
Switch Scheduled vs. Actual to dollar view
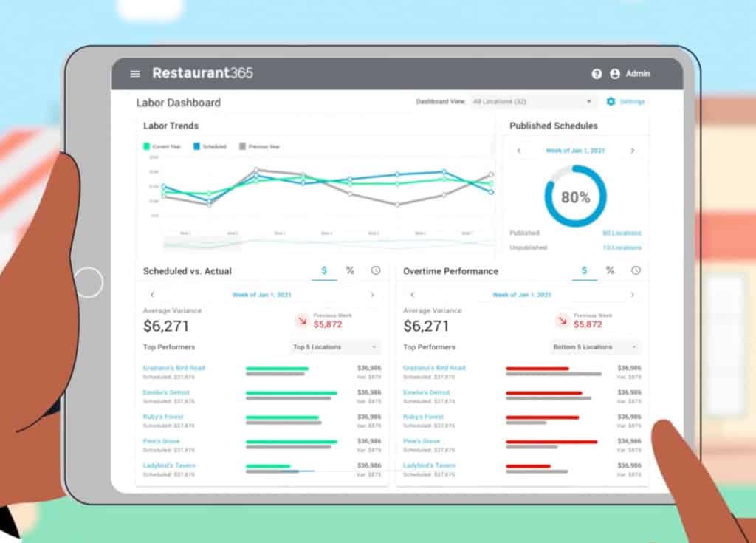tap(324, 271)
